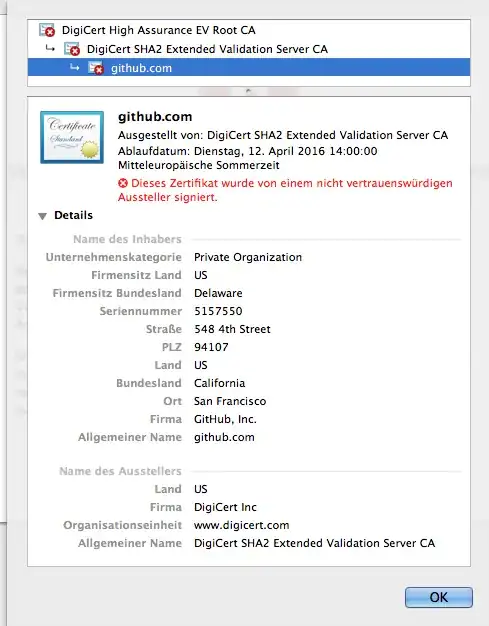Click the 'California' value

(x=220, y=383)
